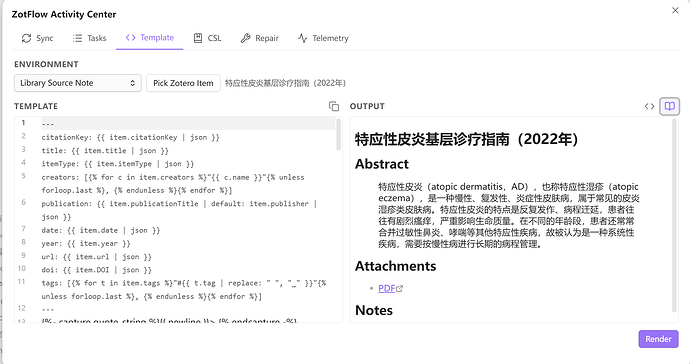The width and height of the screenshot is (690, 364).
Task: Click the Render button
Action: coord(658,339)
